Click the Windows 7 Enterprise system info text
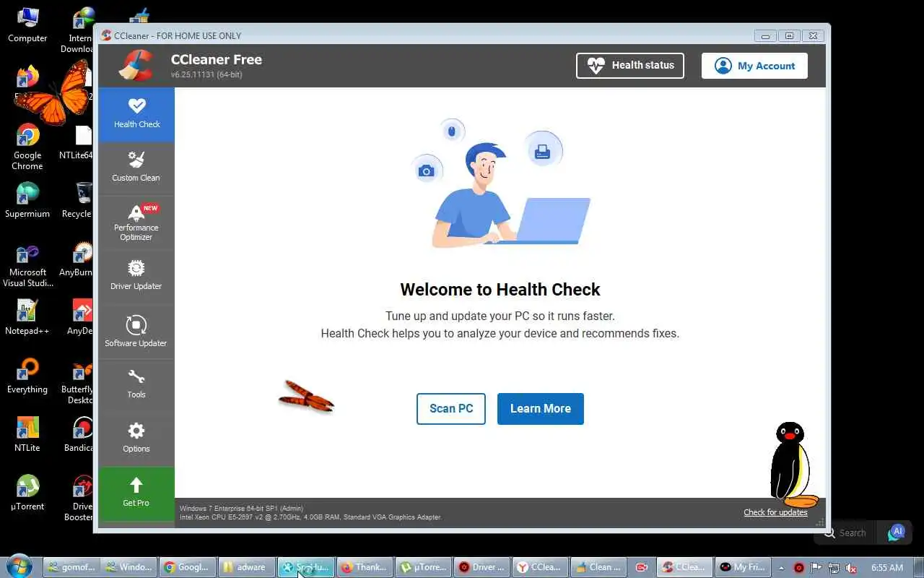This screenshot has height=578, width=924. 241,509
